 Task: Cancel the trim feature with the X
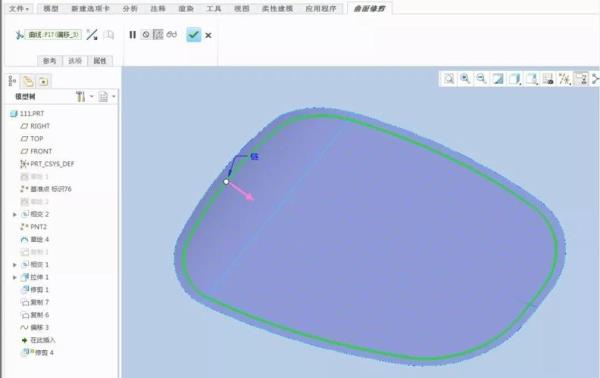[x=208, y=36]
